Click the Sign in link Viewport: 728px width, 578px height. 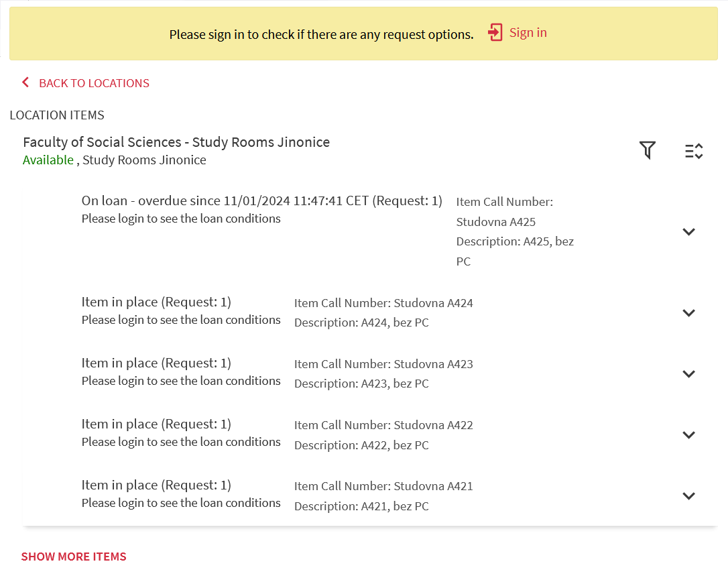[x=528, y=32]
